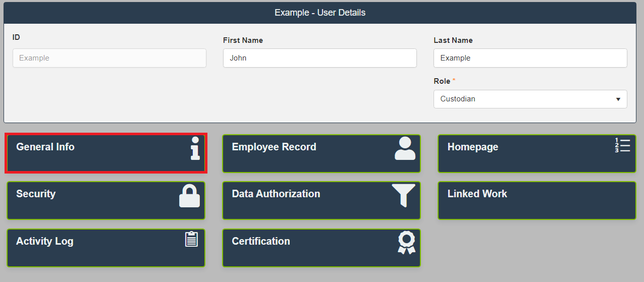Open the Linked Work tile
Image resolution: width=644 pixels, height=282 pixels.
(x=477, y=194)
